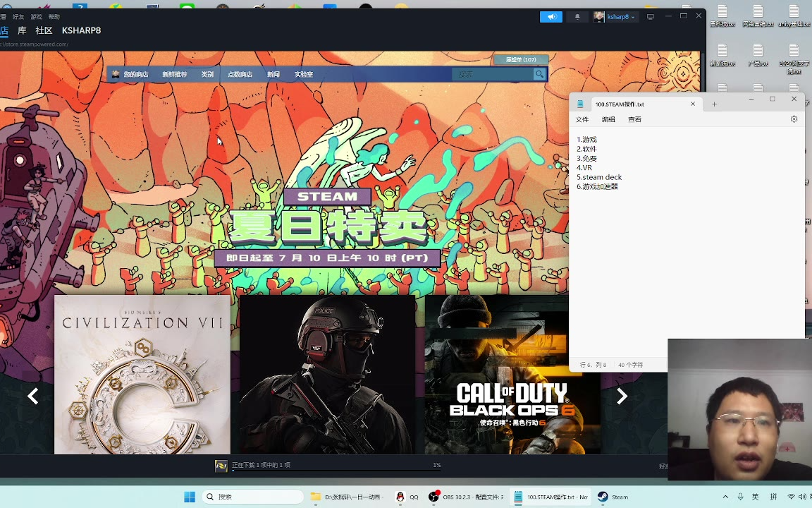
Task: Click the Steam downloads icon
Action: point(221,466)
